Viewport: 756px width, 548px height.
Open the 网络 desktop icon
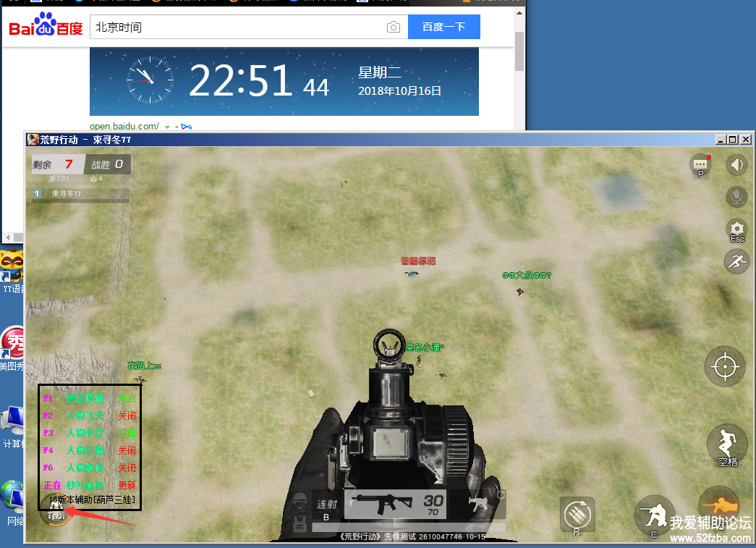[x=12, y=503]
